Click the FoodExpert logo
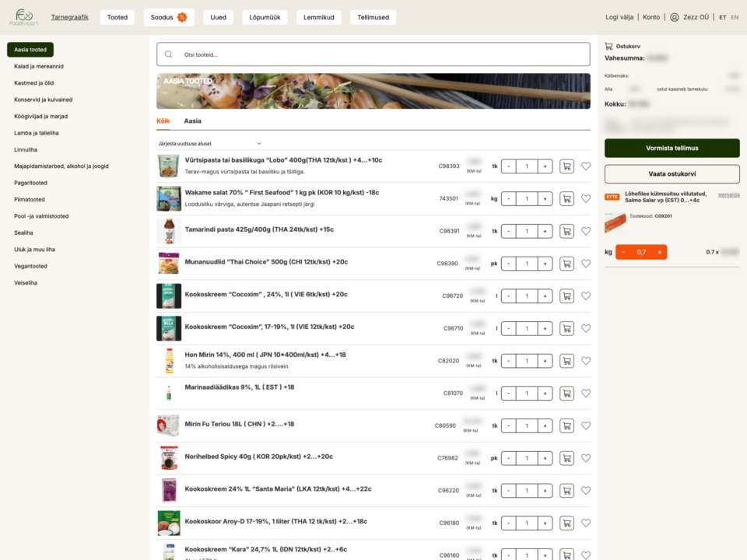The height and width of the screenshot is (560, 747). 23,17
